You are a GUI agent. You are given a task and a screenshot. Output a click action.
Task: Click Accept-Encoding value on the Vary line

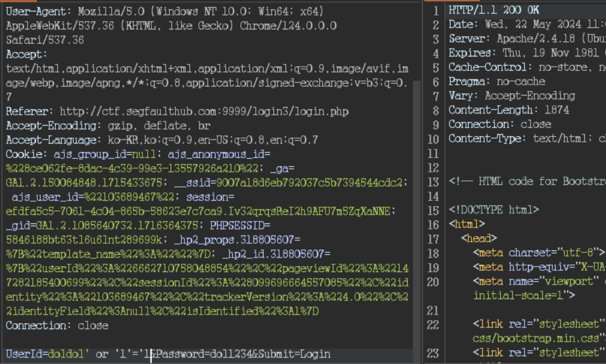coord(530,96)
